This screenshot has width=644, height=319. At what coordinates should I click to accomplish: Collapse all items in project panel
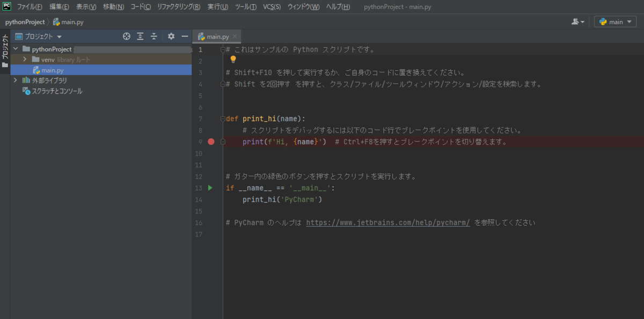[x=154, y=36]
